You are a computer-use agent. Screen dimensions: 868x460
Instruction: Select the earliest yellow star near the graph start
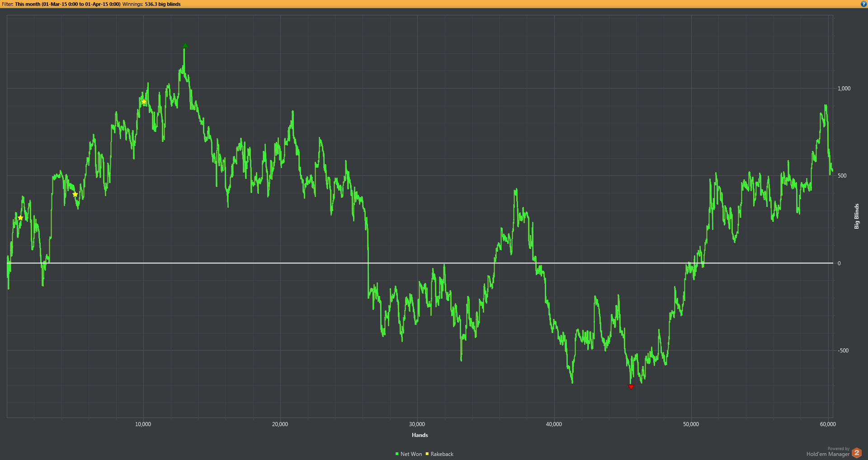pyautogui.click(x=20, y=218)
